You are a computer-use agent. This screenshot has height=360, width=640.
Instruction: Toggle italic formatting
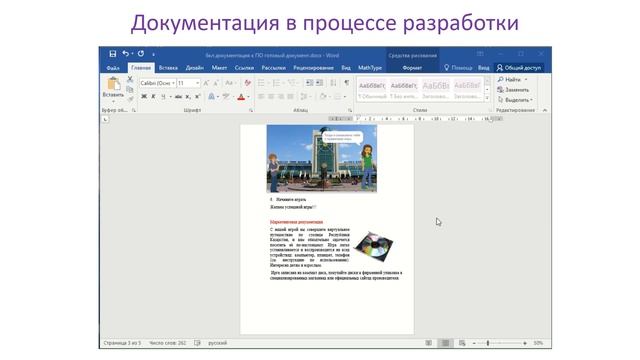click(153, 97)
